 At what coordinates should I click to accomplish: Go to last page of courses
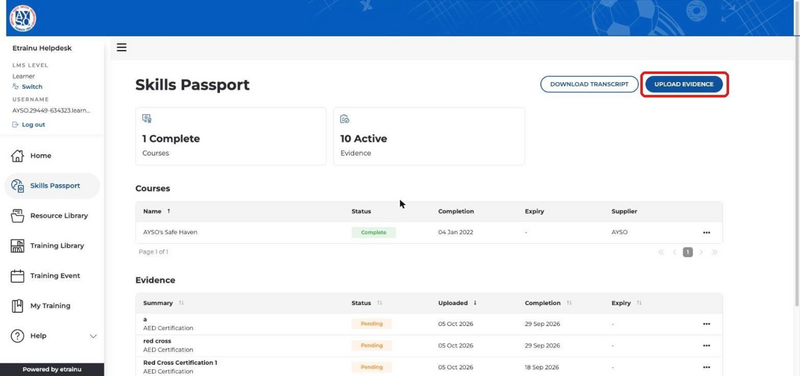714,252
